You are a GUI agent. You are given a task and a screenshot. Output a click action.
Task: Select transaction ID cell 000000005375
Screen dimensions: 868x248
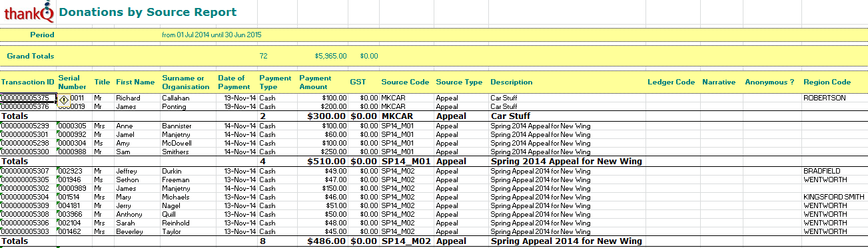(x=28, y=98)
